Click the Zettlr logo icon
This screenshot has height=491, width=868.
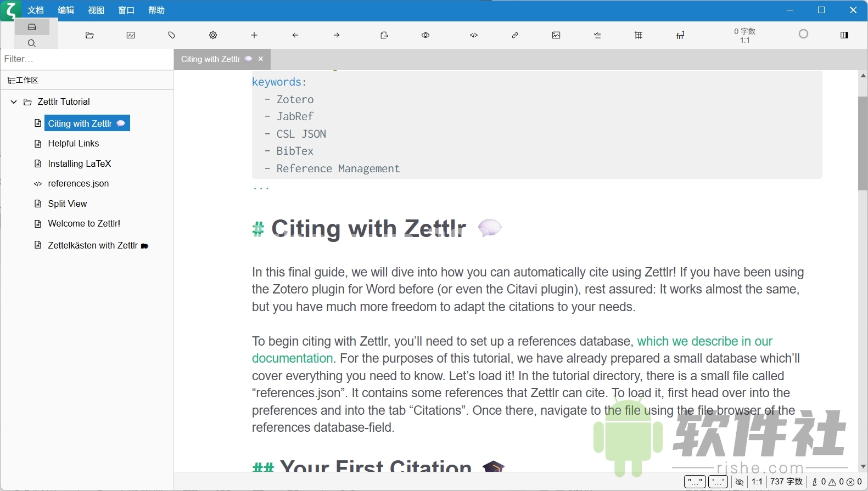click(x=10, y=10)
